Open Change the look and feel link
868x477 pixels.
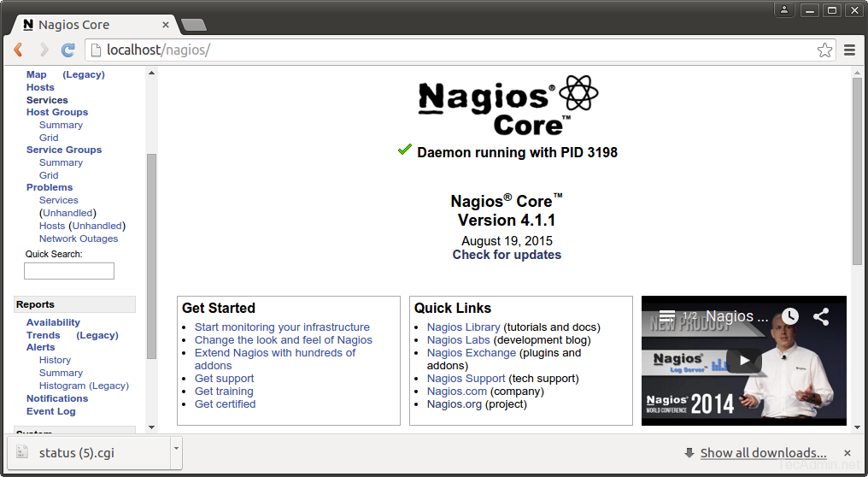click(284, 340)
